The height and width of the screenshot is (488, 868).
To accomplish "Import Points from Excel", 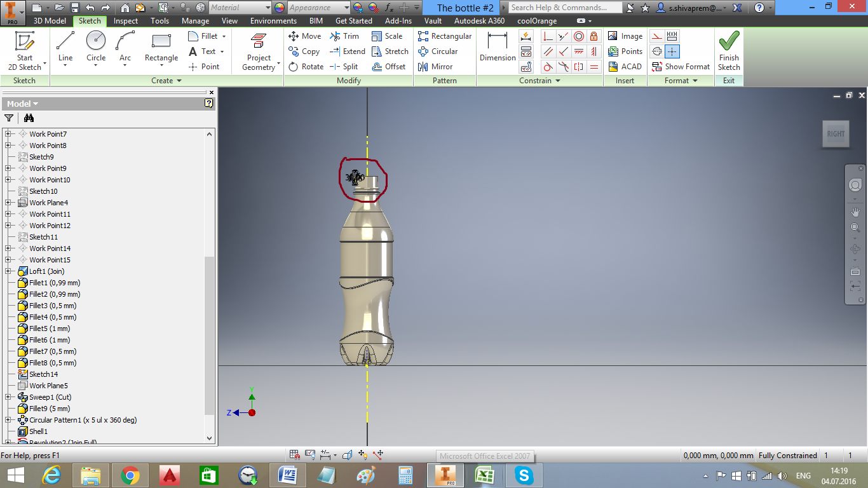I will click(625, 51).
